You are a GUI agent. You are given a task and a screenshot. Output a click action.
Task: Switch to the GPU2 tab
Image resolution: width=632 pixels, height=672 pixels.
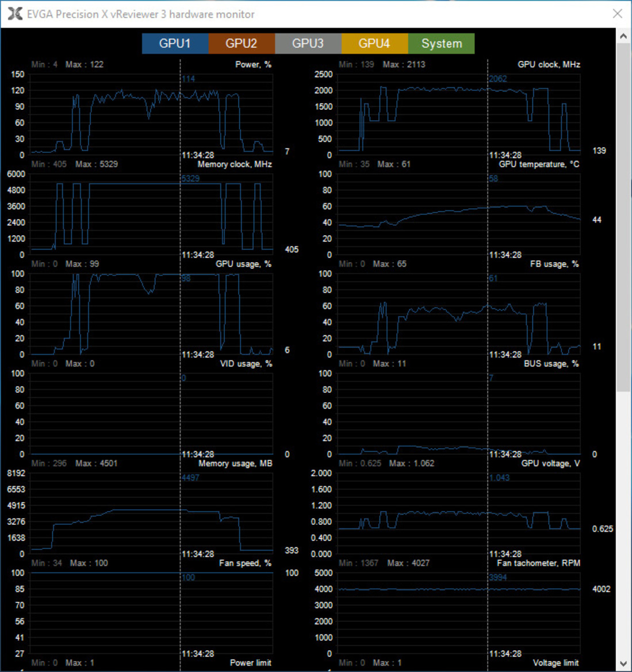[x=242, y=43]
